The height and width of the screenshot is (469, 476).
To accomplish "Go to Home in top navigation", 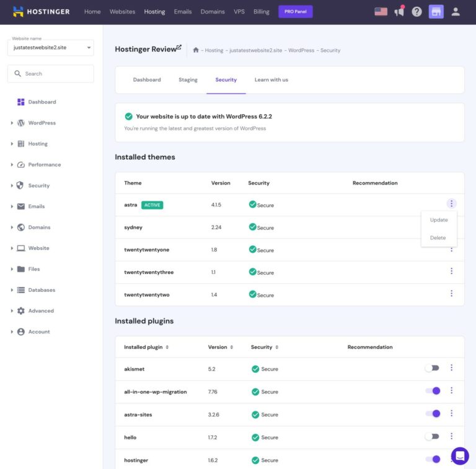I will [92, 12].
